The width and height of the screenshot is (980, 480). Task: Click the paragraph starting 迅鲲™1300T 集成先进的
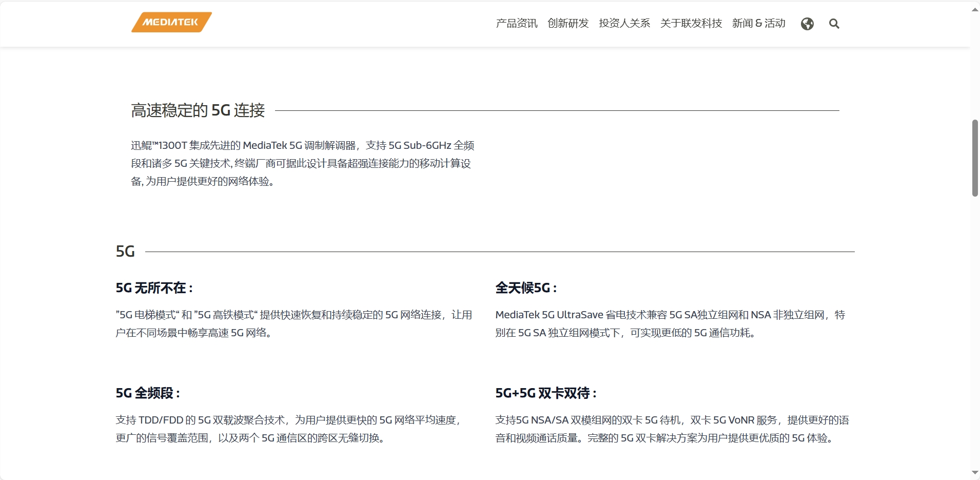303,163
